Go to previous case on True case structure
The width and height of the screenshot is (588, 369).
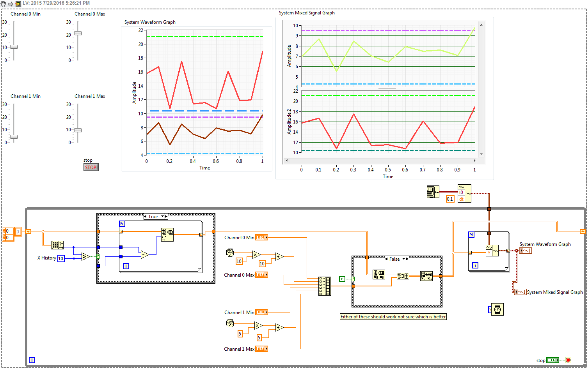(x=145, y=216)
